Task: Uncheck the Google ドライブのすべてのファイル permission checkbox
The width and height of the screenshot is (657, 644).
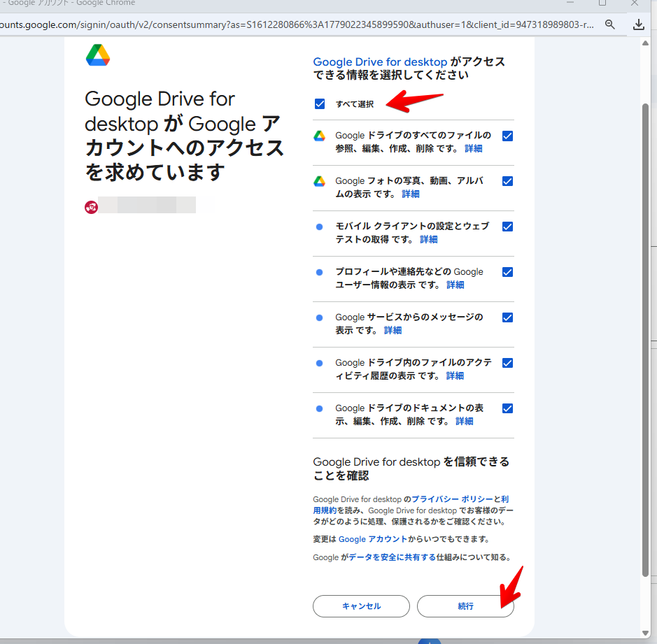Action: coord(507,136)
